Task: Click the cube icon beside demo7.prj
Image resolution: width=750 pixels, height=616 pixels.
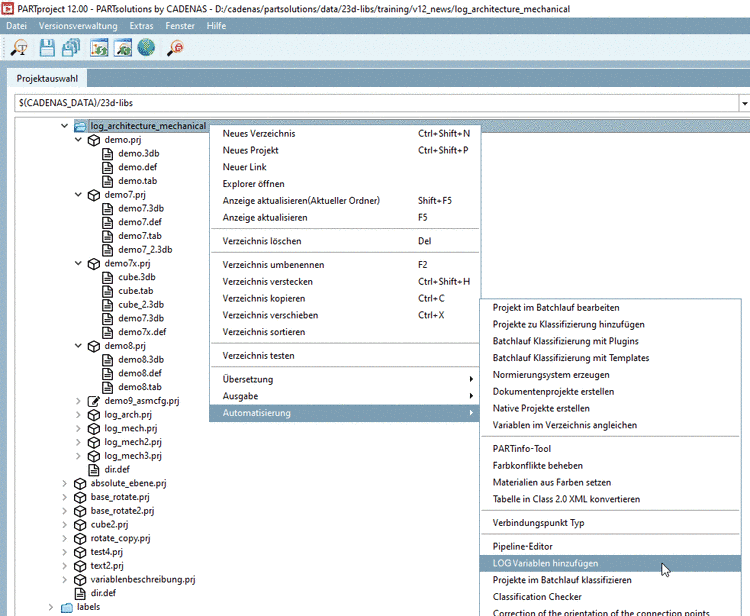Action: click(x=94, y=195)
